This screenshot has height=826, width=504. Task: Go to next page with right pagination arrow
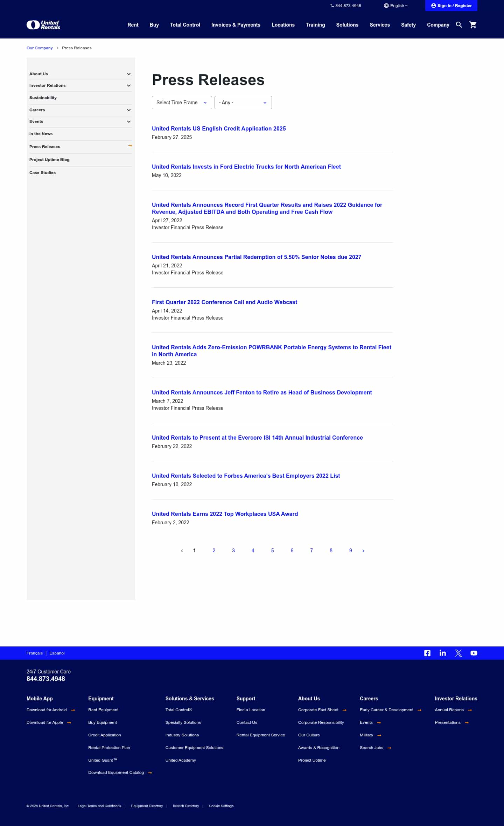tap(363, 551)
